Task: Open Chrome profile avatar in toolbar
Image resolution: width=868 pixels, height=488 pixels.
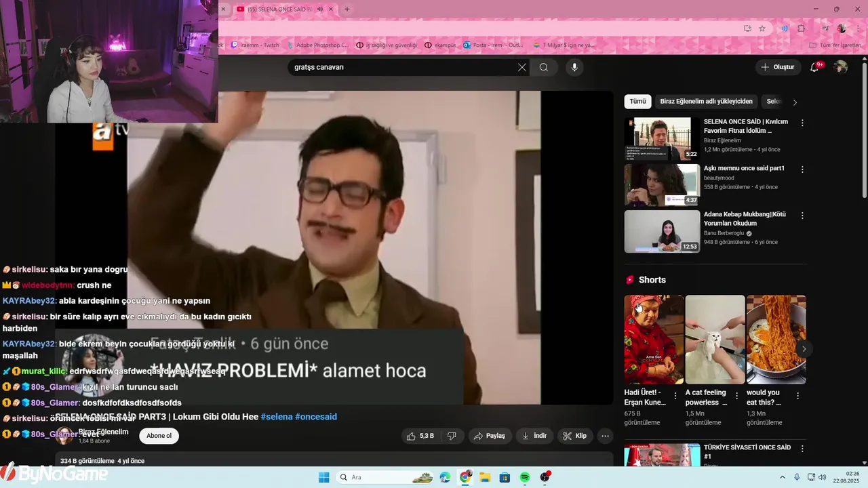Action: [842, 28]
